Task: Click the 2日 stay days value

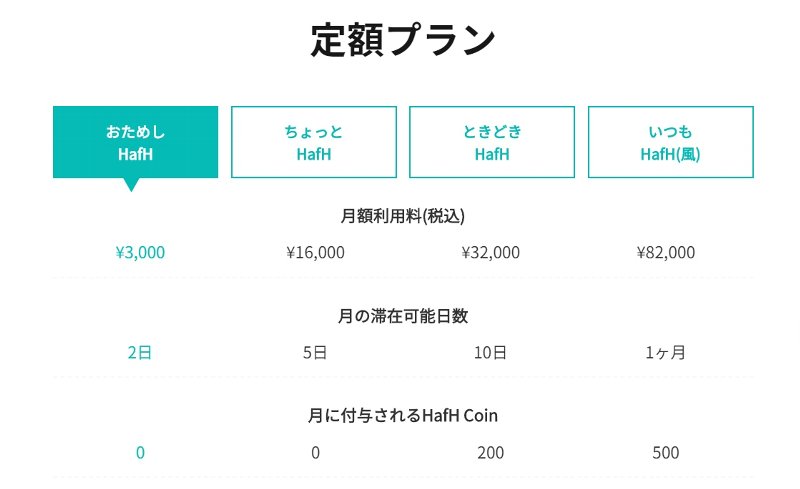Action: [140, 352]
